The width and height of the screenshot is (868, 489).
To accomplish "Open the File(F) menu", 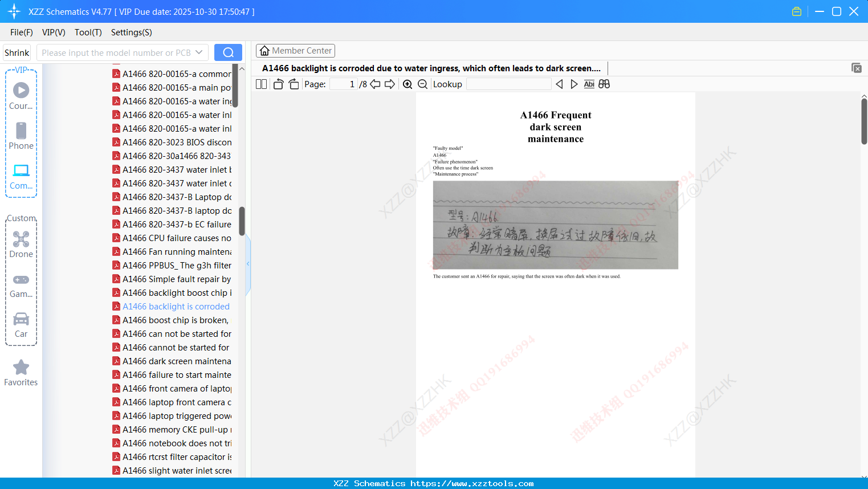I will click(22, 32).
